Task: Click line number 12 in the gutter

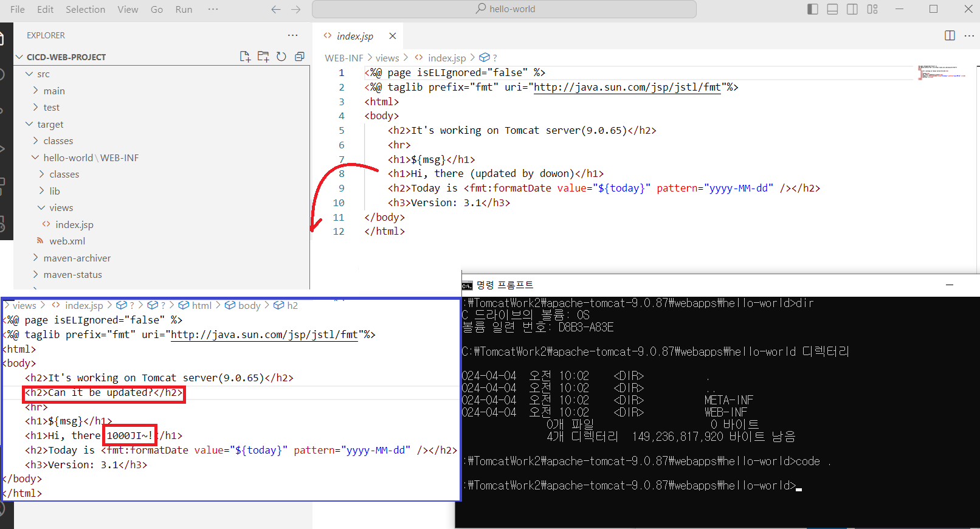Action: point(339,232)
